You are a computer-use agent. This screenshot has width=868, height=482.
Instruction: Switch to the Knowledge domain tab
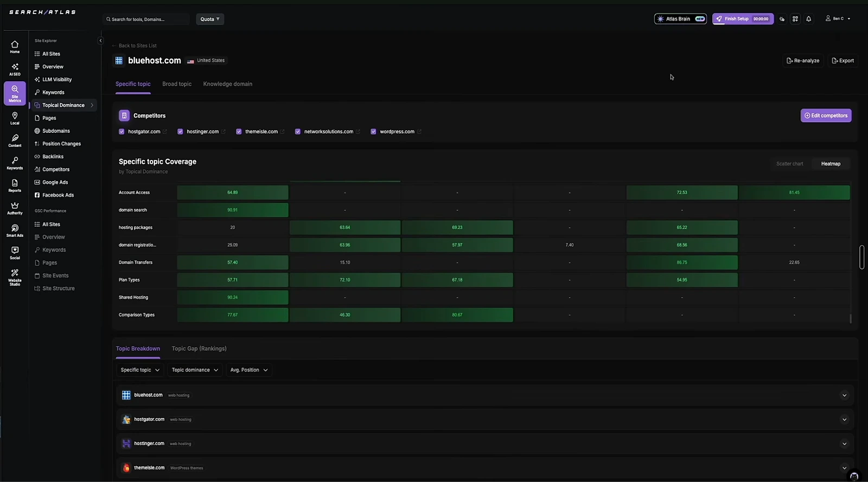click(228, 84)
